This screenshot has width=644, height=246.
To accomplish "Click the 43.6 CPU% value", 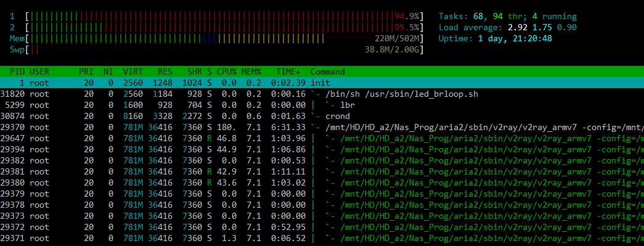I will click(227, 182).
